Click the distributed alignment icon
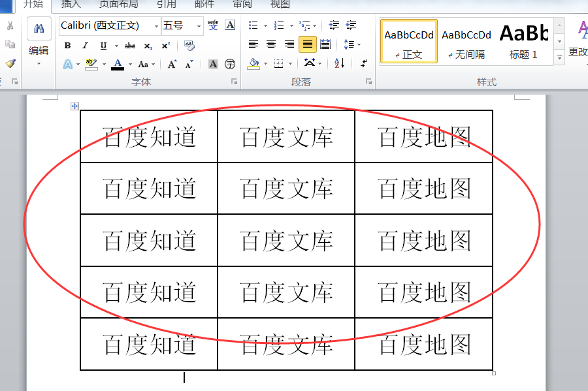 325,44
